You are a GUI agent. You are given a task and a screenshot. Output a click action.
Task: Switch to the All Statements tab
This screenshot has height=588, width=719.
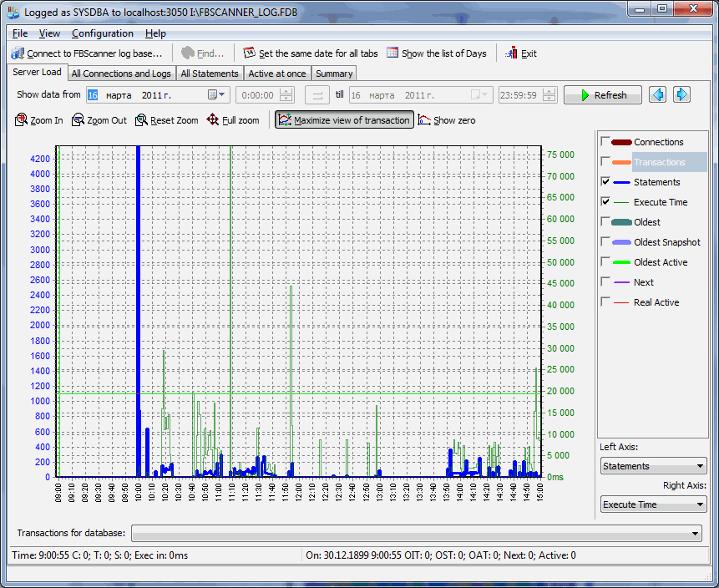[x=210, y=73]
